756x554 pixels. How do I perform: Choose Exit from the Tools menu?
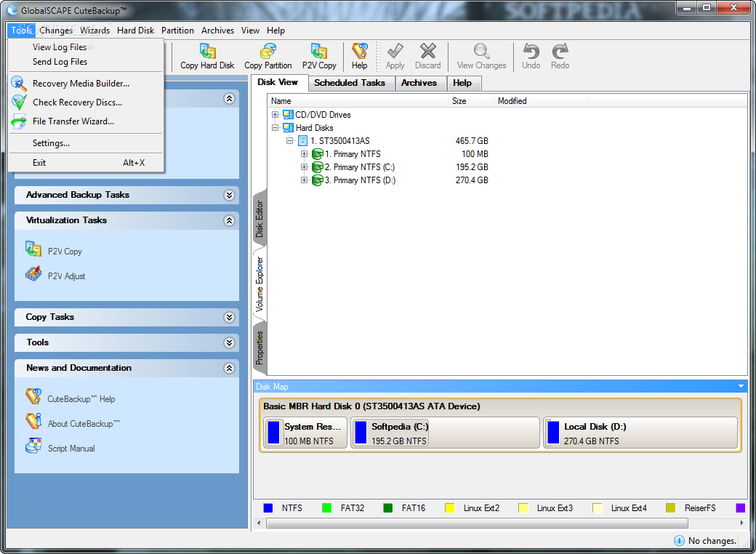[x=87, y=163]
